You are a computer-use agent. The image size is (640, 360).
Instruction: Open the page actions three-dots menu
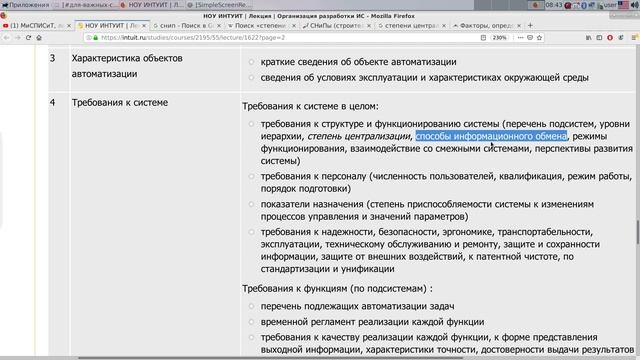(x=520, y=38)
